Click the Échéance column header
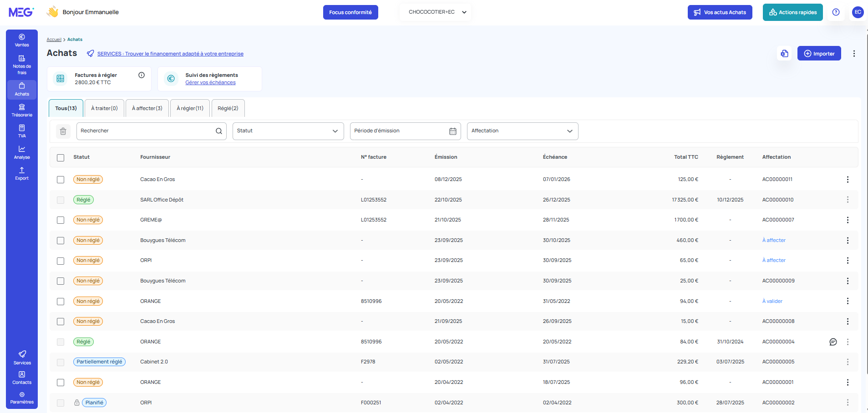Screen dimensions: 868x413 coord(555,157)
